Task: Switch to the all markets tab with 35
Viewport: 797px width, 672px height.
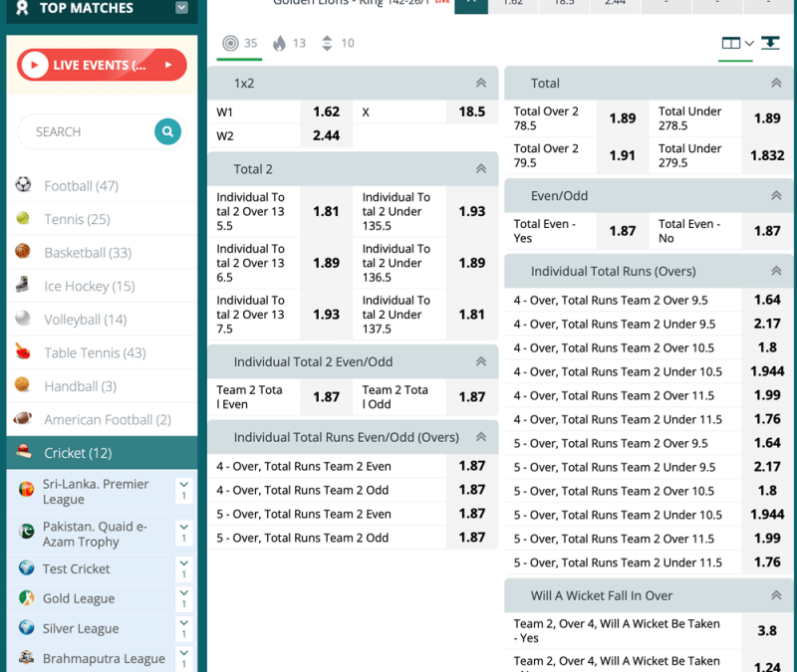Action: point(240,43)
